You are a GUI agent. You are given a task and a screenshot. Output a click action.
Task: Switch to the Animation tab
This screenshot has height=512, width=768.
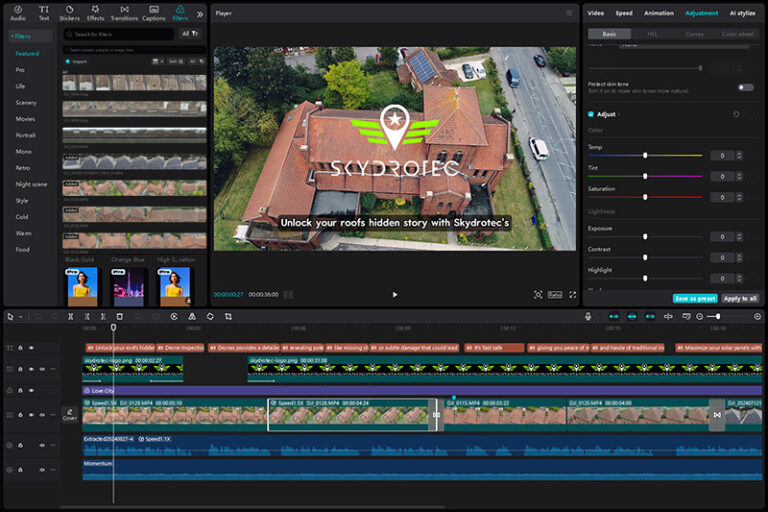tap(659, 13)
